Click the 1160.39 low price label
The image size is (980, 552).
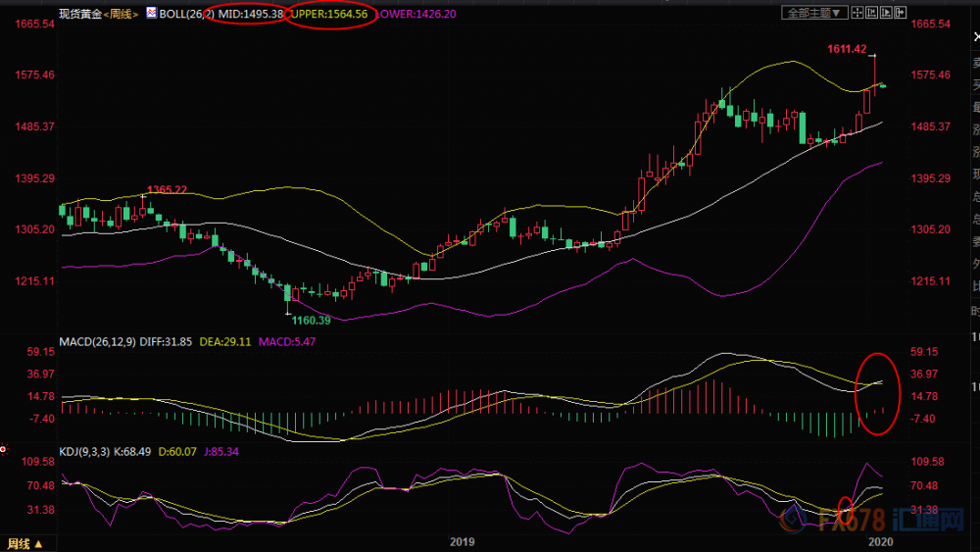point(312,321)
